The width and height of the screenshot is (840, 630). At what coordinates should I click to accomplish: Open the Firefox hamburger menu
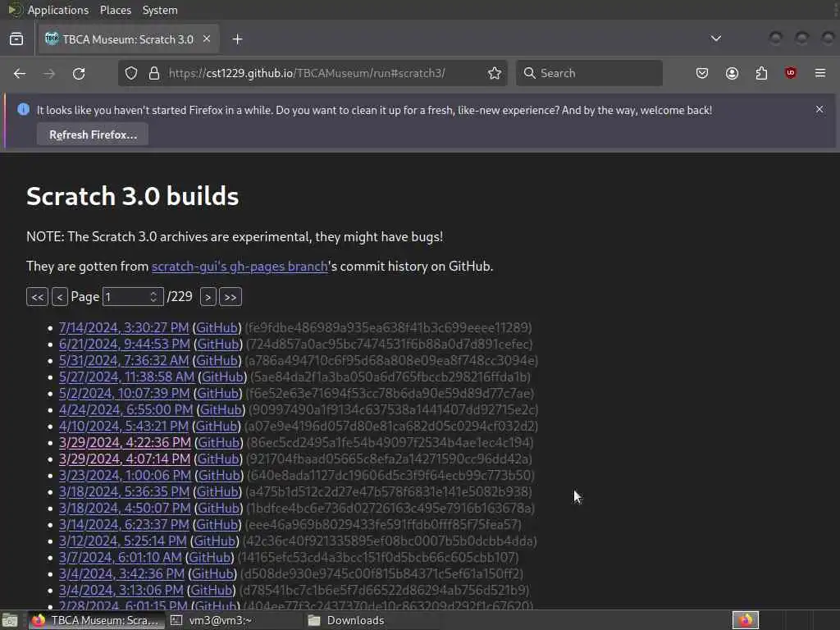[x=820, y=73]
